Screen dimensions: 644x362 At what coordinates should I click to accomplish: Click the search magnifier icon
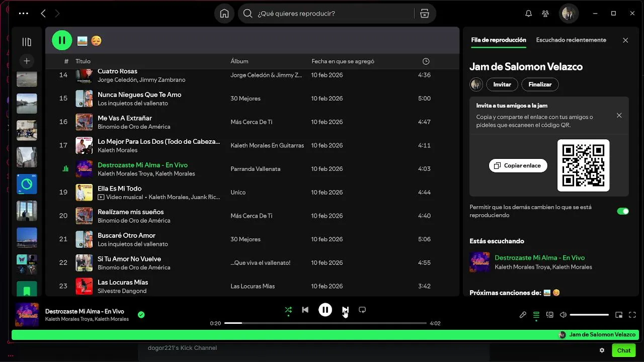point(248,14)
